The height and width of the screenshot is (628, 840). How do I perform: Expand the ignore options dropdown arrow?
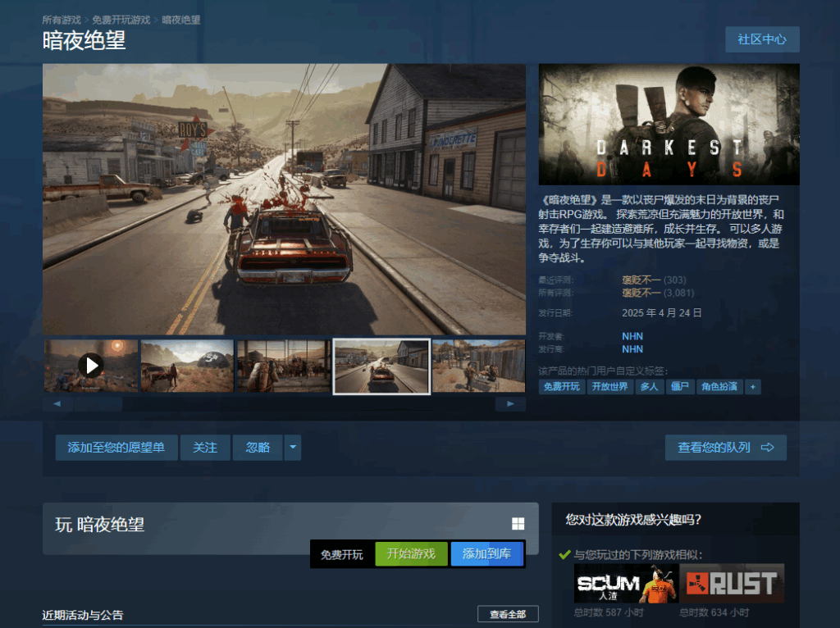[x=293, y=448]
